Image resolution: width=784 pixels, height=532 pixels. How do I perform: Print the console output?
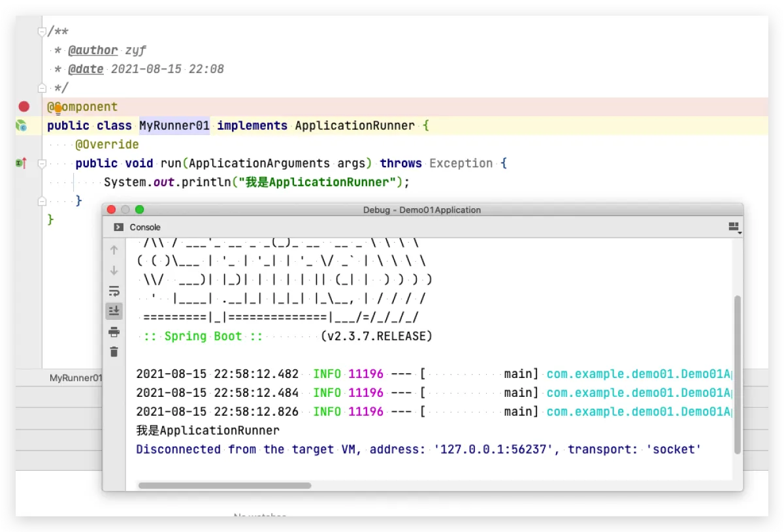click(114, 332)
